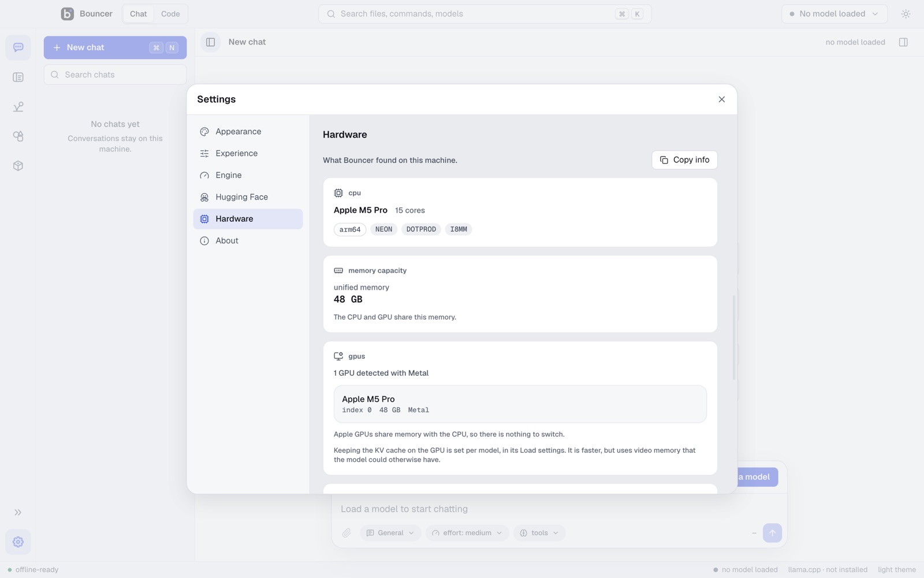Viewport: 924px width, 578px height.
Task: Expand the left rail with double chevrons
Action: pyautogui.click(x=18, y=513)
